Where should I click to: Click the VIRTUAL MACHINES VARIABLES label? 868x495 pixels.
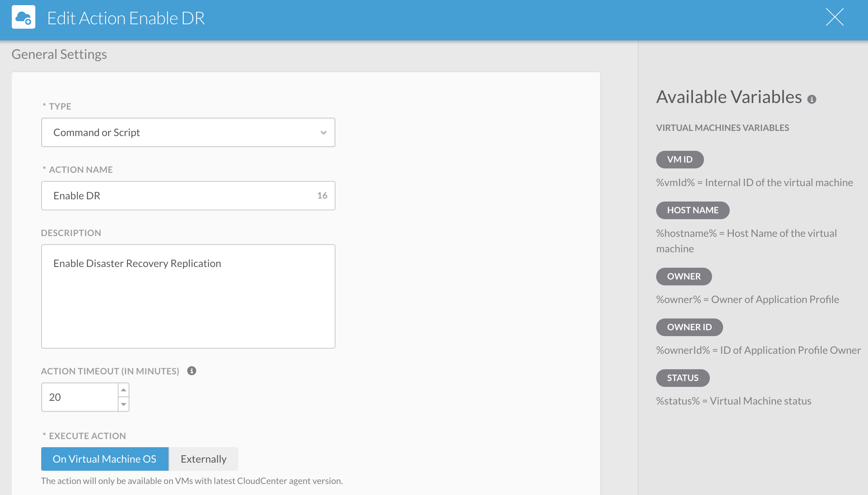pos(722,128)
